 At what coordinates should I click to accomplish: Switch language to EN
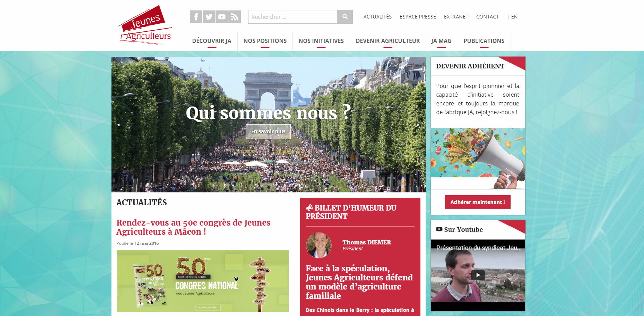[x=514, y=17]
